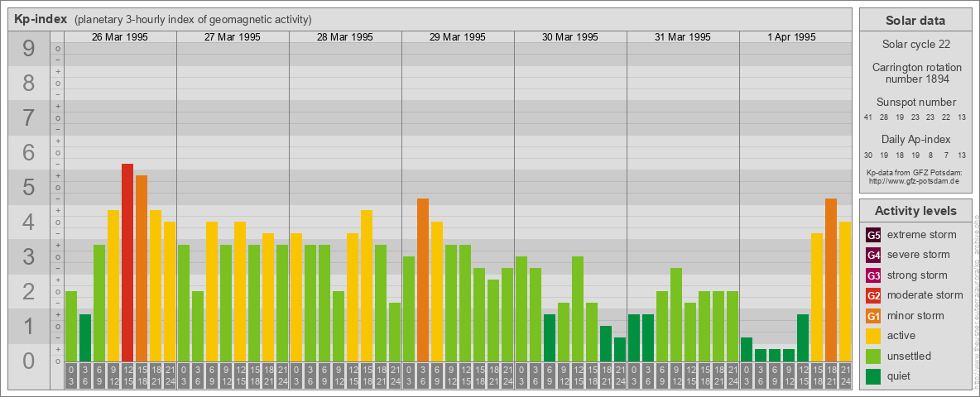Click the 'Daily Ap-index' label

pyautogui.click(x=915, y=139)
